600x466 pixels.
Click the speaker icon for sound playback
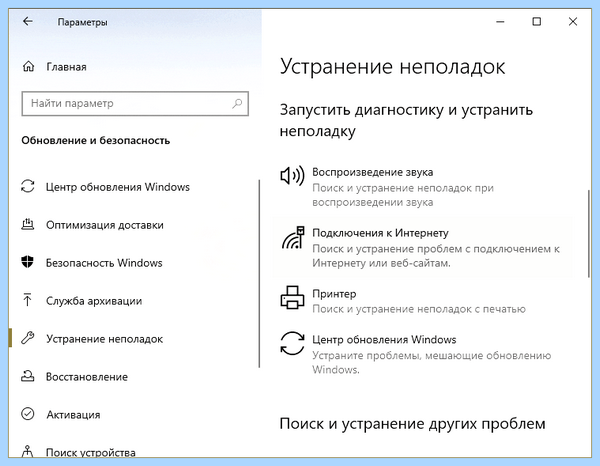point(292,176)
